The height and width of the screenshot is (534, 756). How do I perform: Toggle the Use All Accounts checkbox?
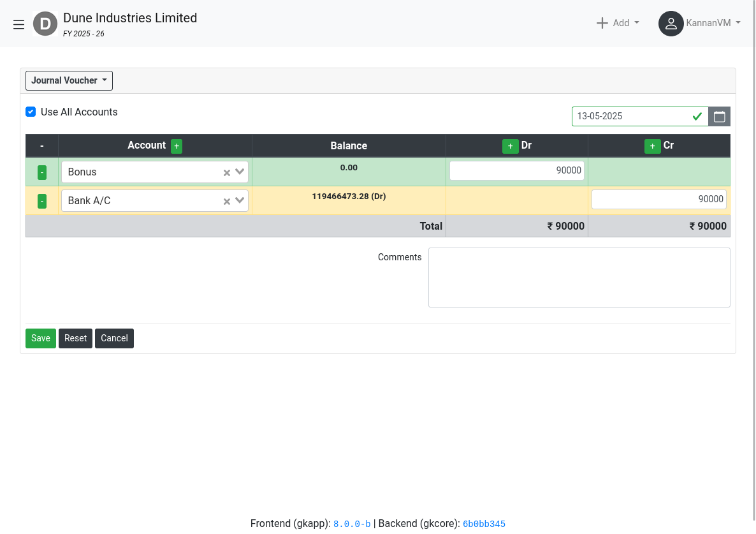[31, 112]
